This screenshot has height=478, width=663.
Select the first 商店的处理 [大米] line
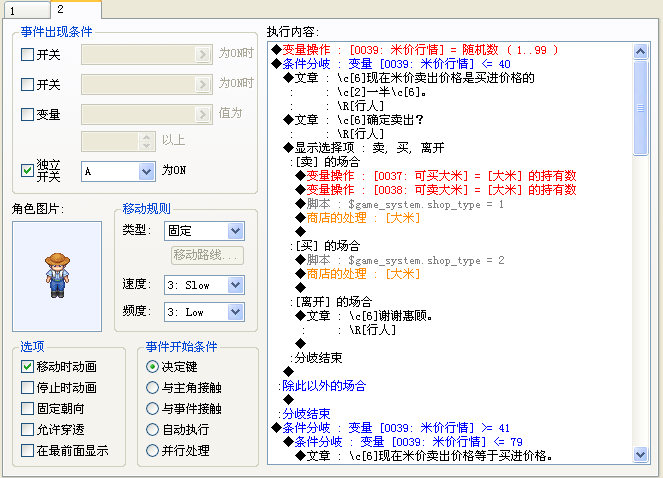point(357,218)
